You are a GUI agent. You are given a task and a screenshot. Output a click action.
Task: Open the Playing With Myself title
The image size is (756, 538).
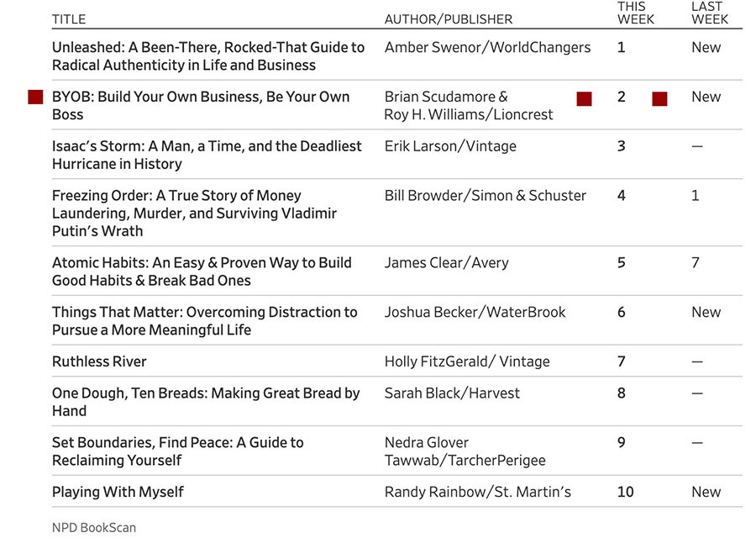click(118, 492)
